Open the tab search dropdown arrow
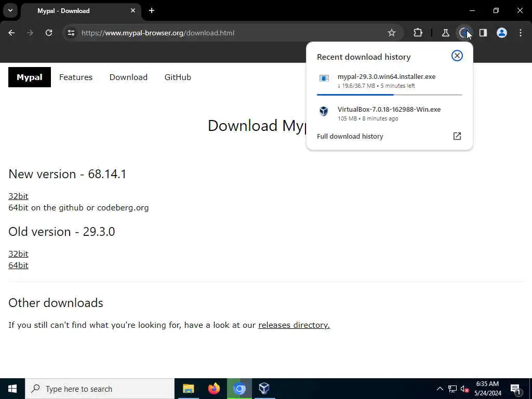 (x=10, y=10)
